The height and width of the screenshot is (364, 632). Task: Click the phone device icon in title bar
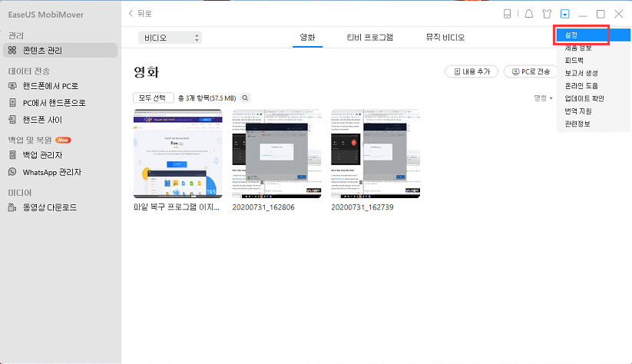[x=507, y=14]
